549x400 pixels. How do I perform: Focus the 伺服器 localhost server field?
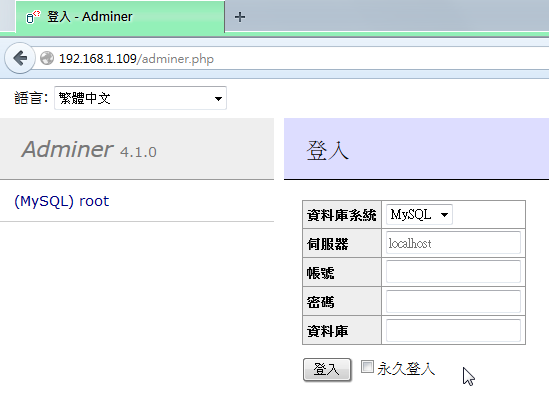click(453, 242)
